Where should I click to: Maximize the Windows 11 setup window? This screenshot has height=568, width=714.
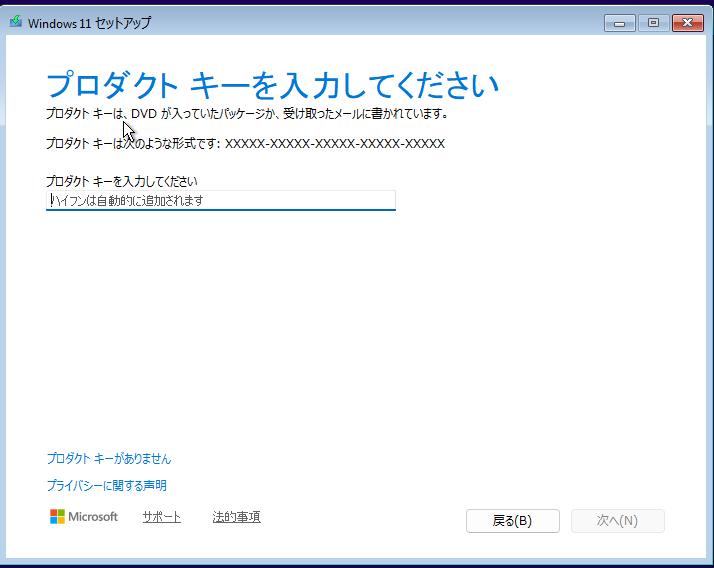(653, 23)
